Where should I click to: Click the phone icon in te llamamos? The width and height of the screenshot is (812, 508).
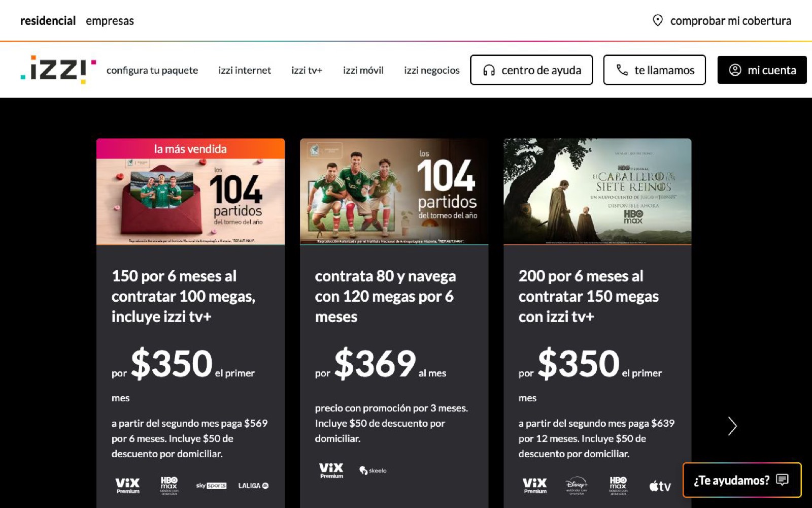point(622,70)
